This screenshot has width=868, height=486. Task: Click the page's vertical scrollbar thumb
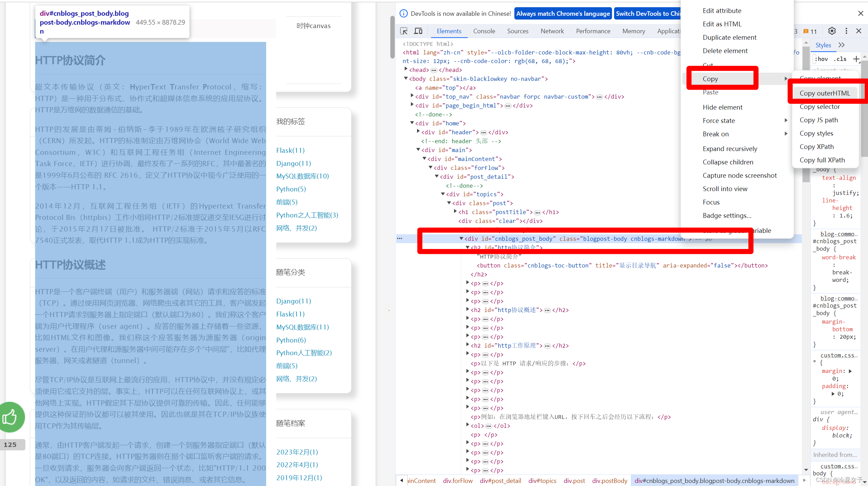pos(392,37)
